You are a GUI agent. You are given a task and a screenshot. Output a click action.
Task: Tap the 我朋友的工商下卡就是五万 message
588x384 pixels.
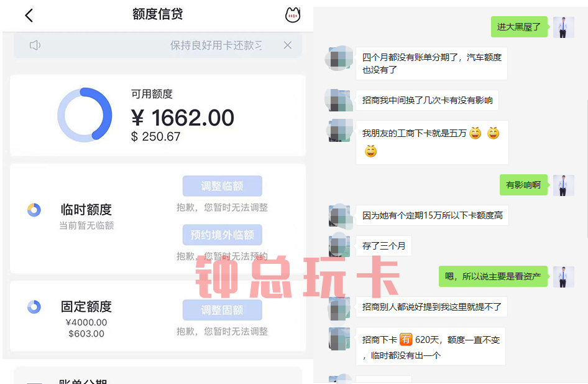[x=432, y=143]
